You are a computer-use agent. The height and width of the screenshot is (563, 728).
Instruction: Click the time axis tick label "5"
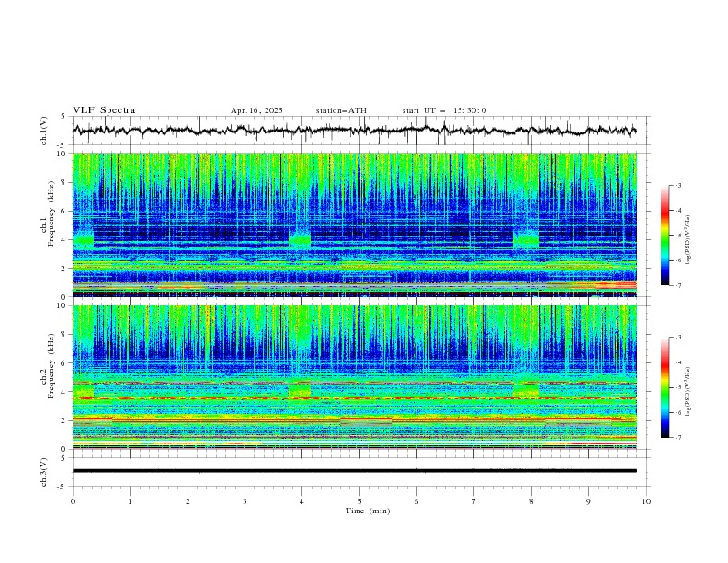tap(359, 501)
